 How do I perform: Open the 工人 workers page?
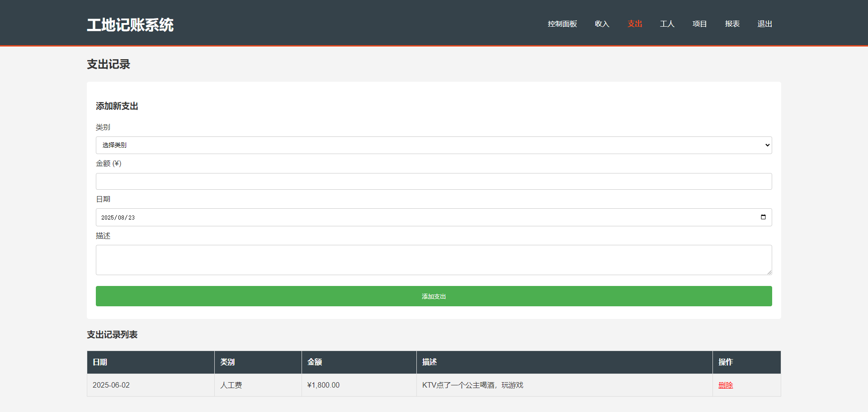point(667,24)
